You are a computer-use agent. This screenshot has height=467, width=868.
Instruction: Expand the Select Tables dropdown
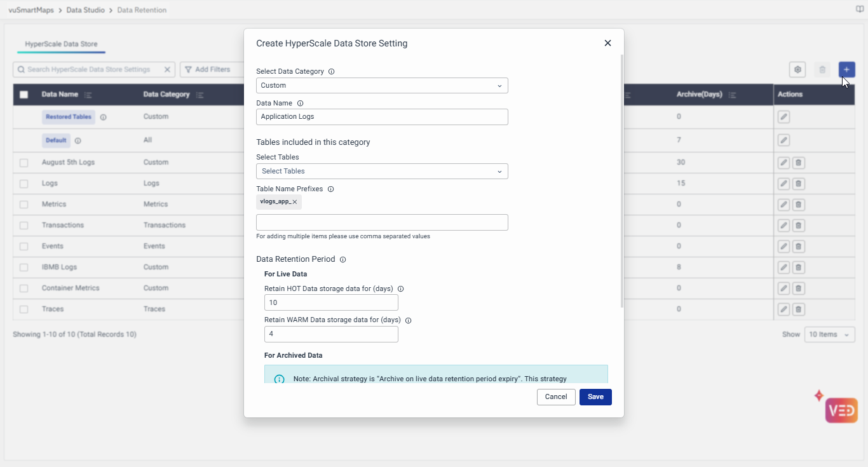tap(382, 172)
